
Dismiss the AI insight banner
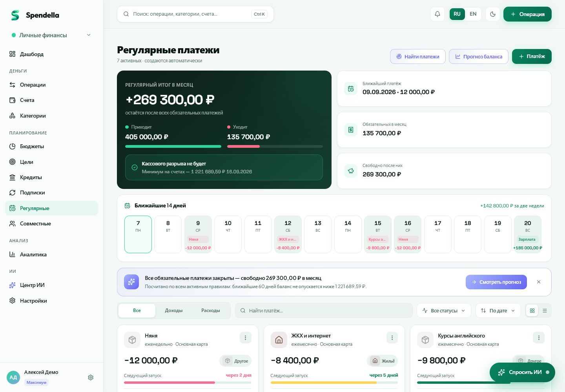pyautogui.click(x=539, y=282)
